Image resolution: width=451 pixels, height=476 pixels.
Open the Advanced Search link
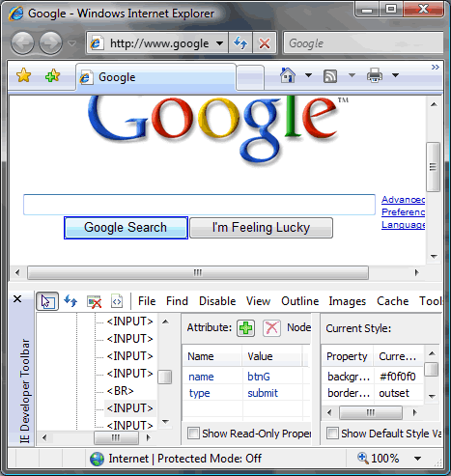pos(403,200)
